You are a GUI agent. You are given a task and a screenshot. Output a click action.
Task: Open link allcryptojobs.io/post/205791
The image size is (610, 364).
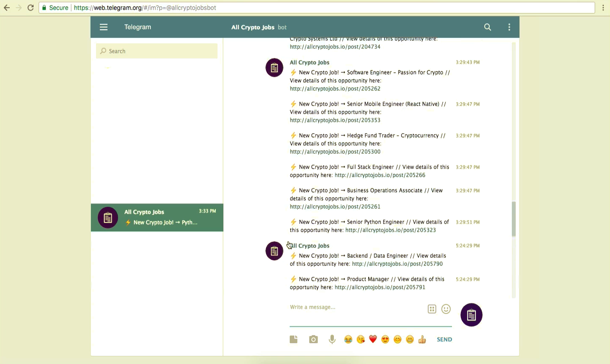(x=380, y=287)
